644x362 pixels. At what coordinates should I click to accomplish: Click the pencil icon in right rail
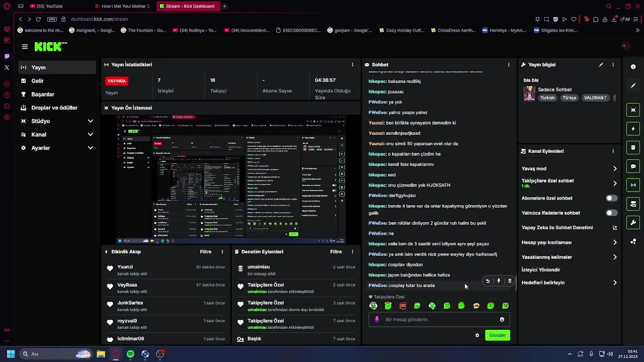pos(633,85)
